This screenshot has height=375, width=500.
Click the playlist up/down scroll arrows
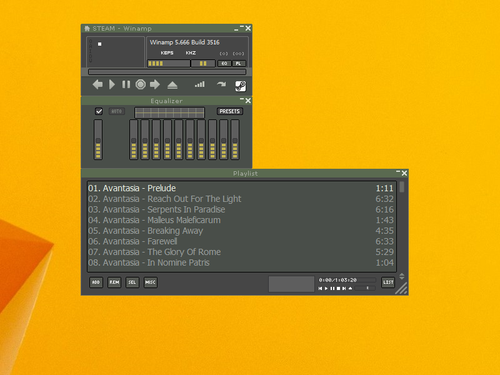tap(402, 276)
